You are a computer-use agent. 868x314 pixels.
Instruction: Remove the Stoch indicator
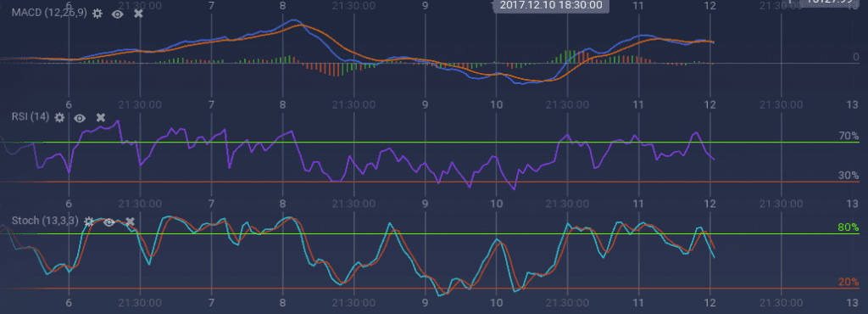click(130, 221)
